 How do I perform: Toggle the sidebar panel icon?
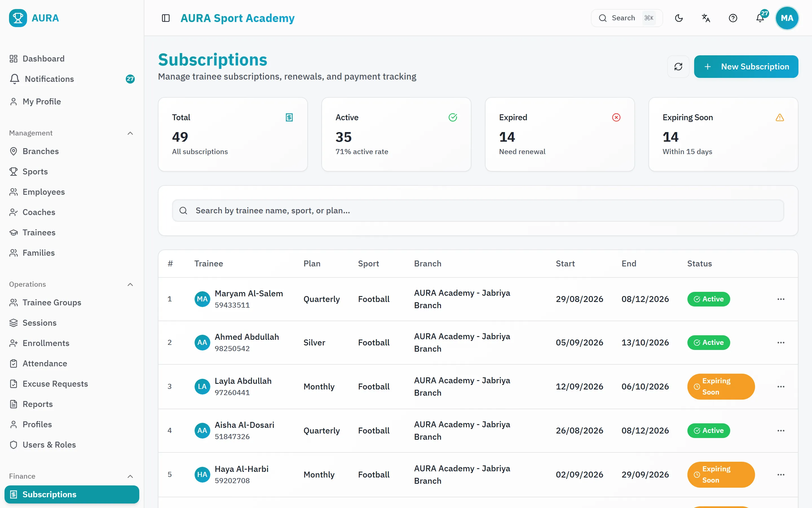click(x=166, y=18)
